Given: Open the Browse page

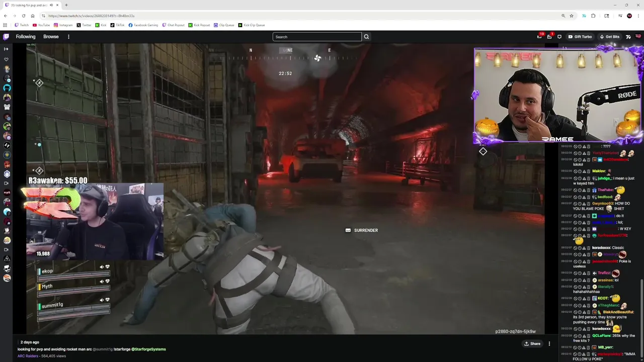Looking at the screenshot, I should pos(51,37).
